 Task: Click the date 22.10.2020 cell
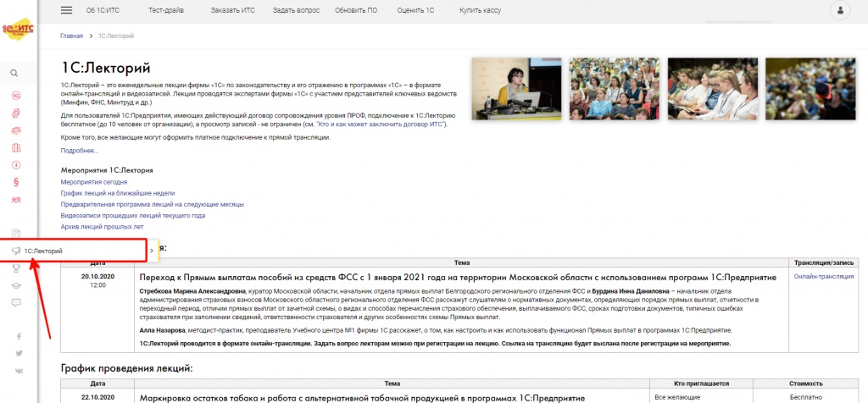click(x=97, y=397)
